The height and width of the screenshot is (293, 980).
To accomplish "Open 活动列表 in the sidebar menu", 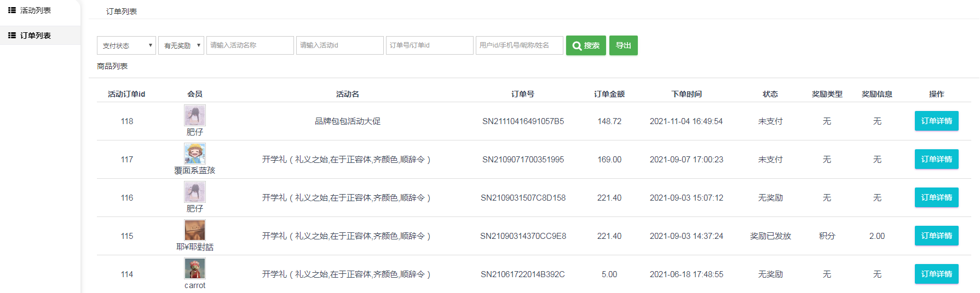I will pyautogui.click(x=35, y=10).
